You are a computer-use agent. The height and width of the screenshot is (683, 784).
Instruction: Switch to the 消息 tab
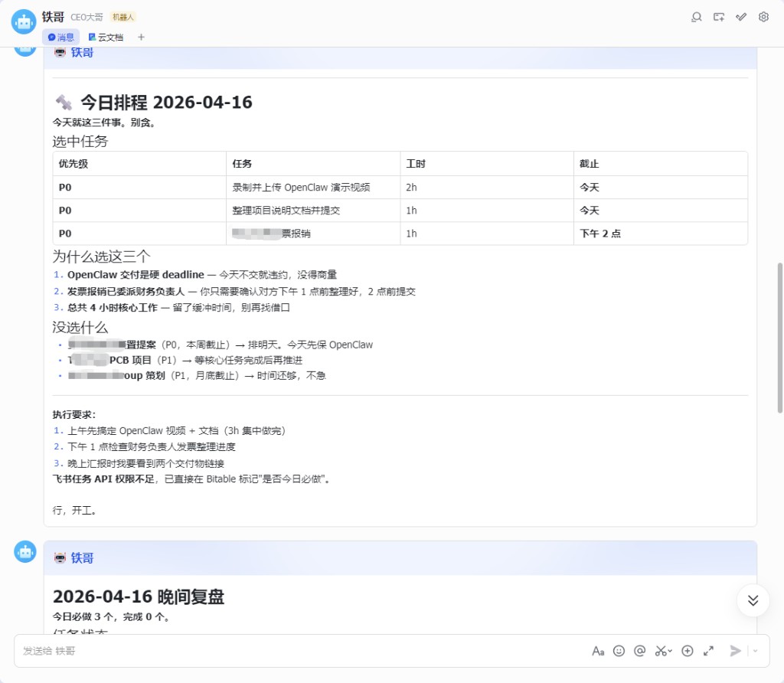tap(61, 37)
